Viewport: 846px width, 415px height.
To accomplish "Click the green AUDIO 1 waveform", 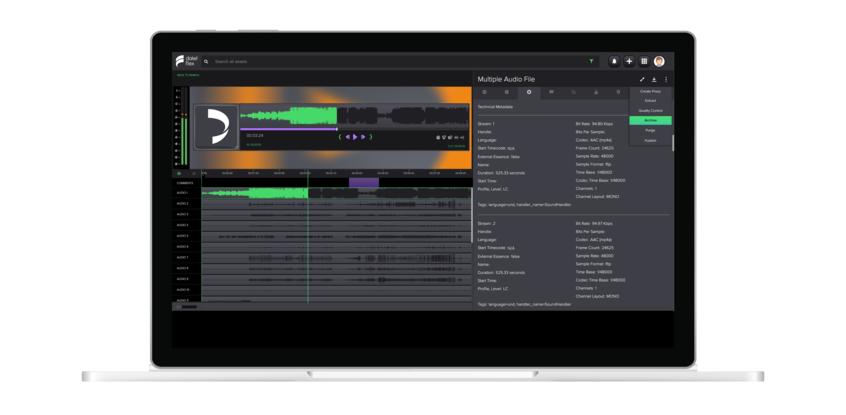I will 255,193.
